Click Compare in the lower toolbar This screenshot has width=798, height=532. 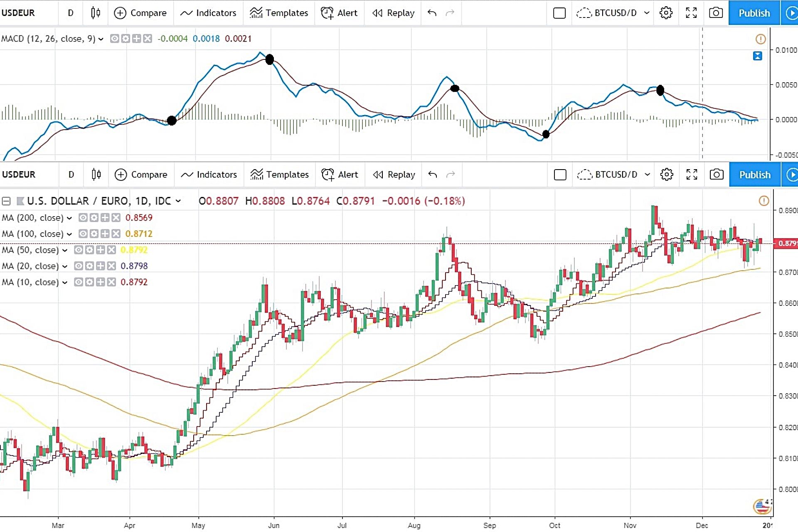141,175
